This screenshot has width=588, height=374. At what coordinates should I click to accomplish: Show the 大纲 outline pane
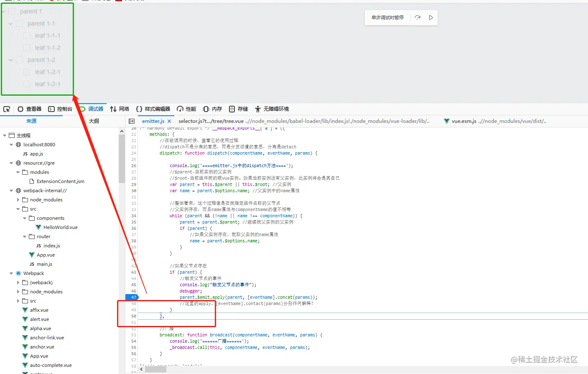[x=94, y=121]
